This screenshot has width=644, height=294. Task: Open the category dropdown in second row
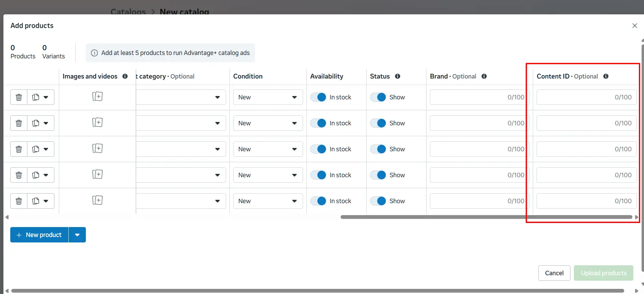pos(181,123)
